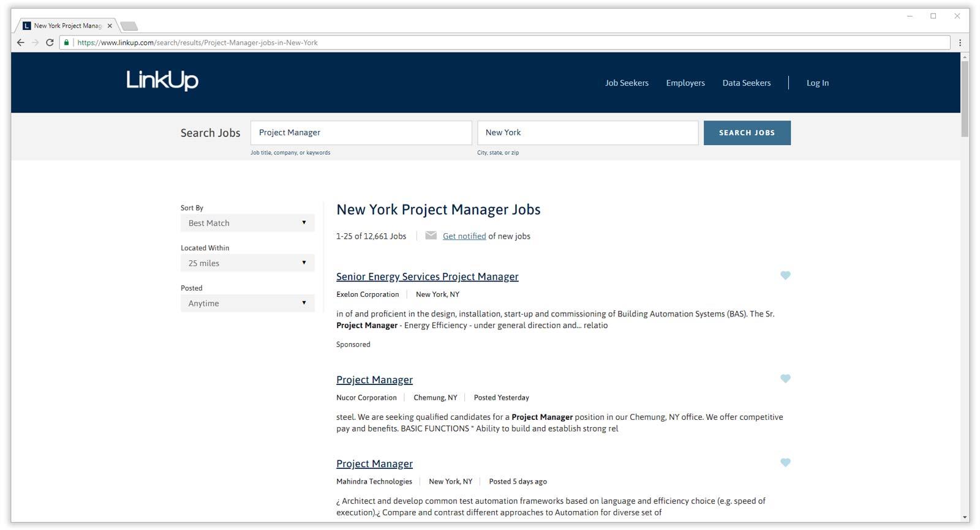980x530 pixels.
Task: Click 'Posted Yesterday' text
Action: pyautogui.click(x=502, y=398)
